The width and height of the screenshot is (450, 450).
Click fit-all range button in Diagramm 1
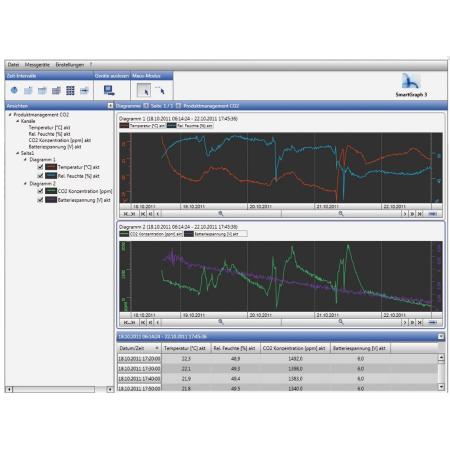[129, 214]
